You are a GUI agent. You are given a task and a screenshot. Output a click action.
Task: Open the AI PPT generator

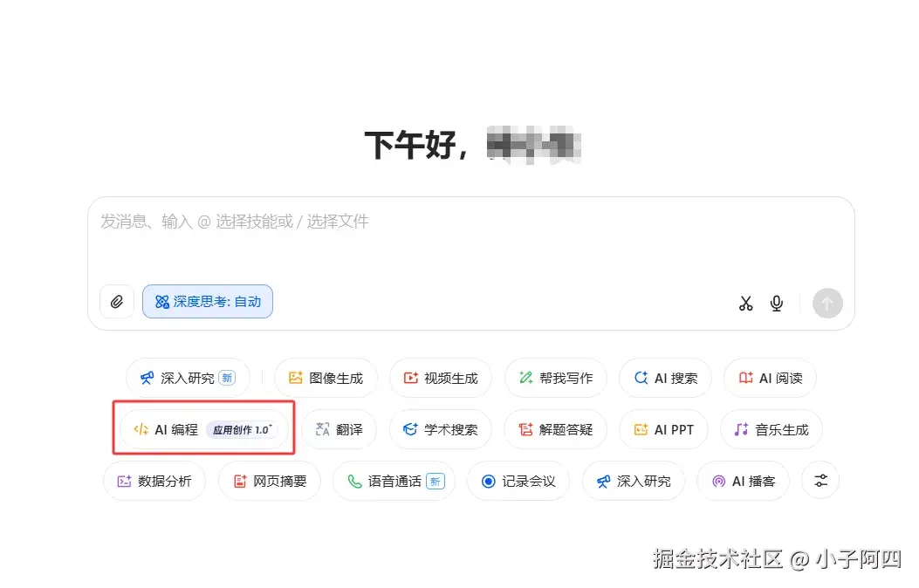pos(663,429)
